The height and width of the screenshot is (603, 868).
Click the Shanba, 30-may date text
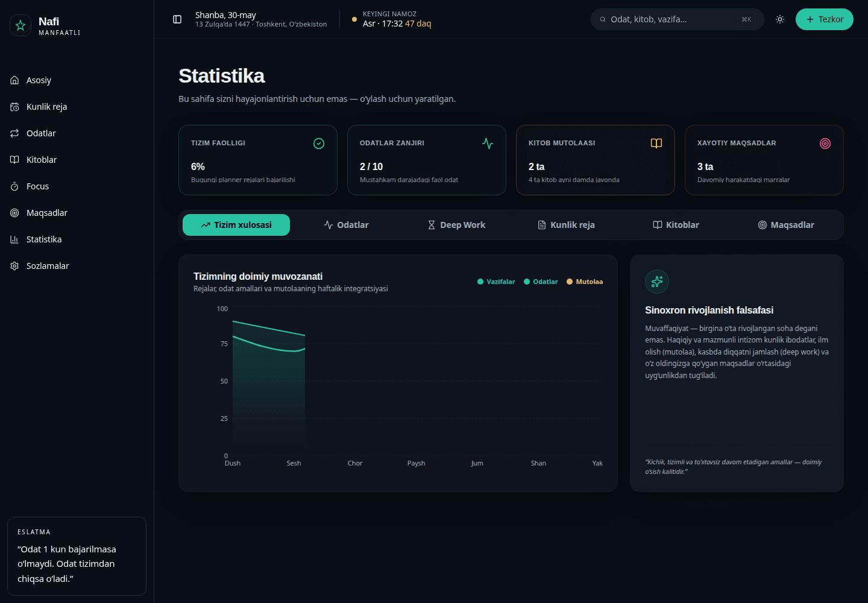point(225,15)
